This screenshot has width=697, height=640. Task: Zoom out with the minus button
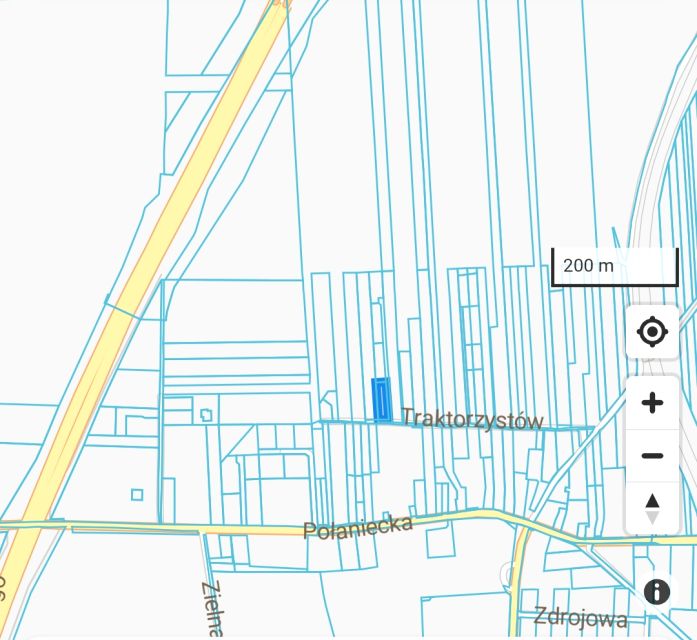pos(652,456)
